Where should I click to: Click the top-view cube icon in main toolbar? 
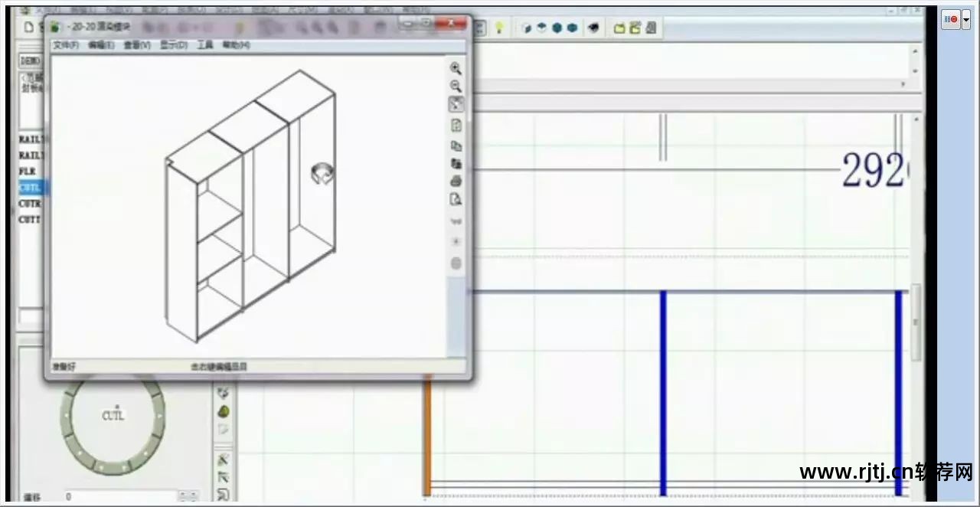(541, 28)
